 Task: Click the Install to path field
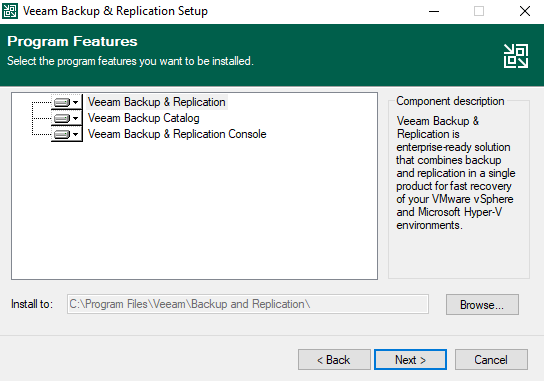click(248, 304)
